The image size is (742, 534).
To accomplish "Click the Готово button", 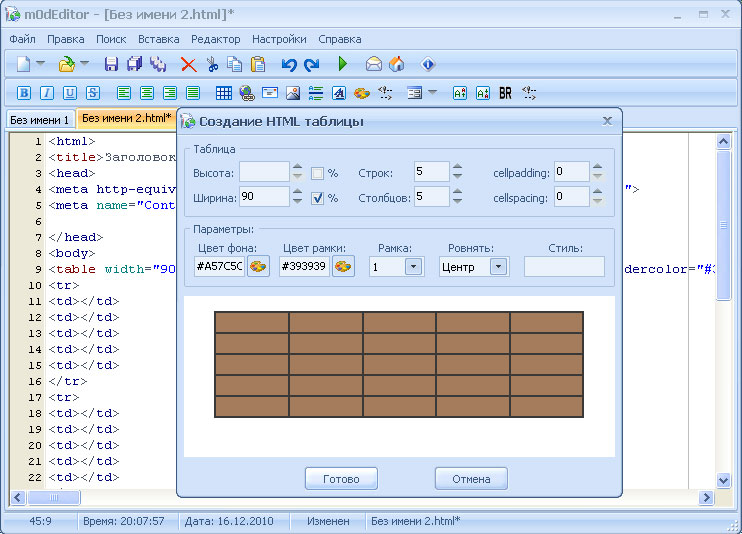I will (x=341, y=479).
